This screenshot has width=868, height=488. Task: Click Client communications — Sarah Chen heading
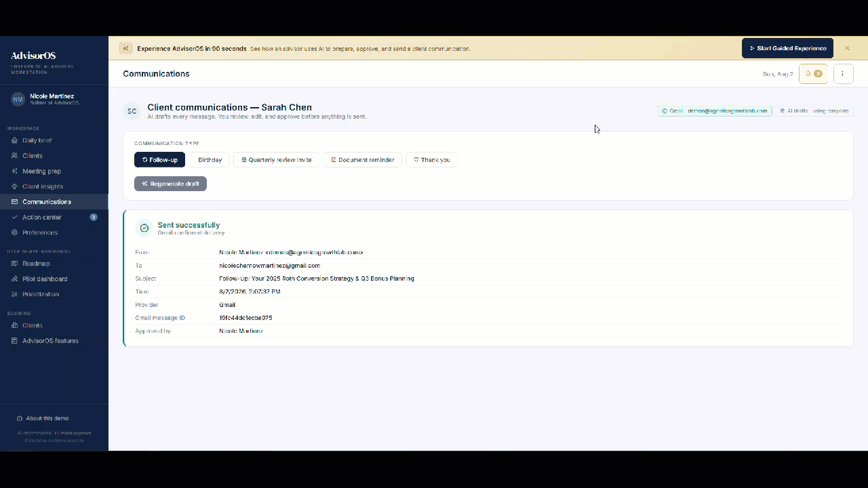(229, 107)
